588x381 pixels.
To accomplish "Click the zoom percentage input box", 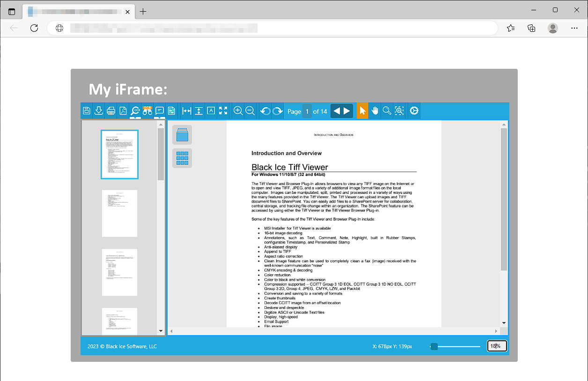I will (x=497, y=346).
